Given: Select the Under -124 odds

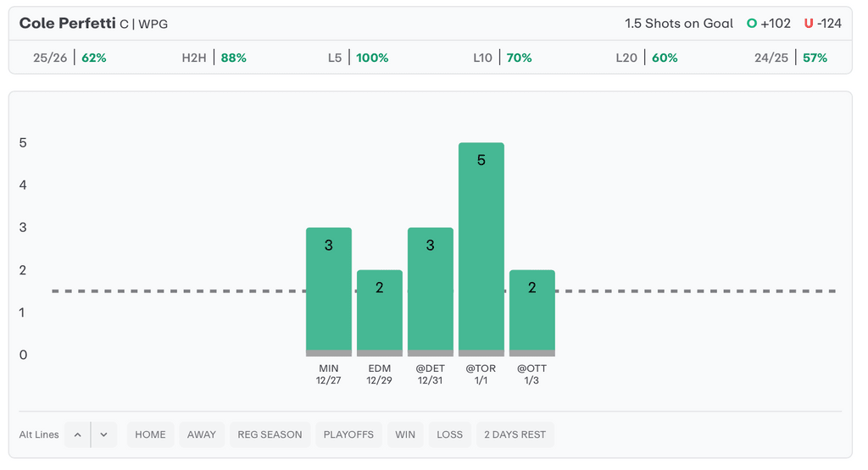Looking at the screenshot, I should (822, 24).
